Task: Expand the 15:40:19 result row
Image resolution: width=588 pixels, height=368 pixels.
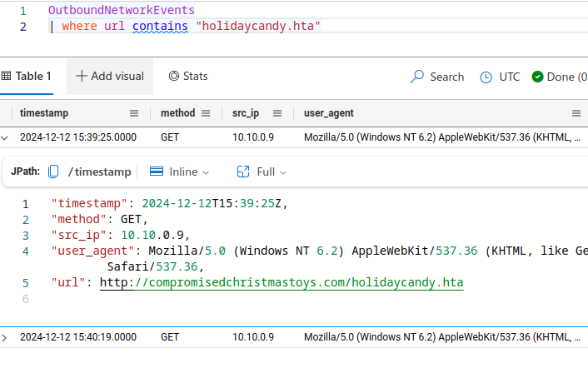Action: coord(6,337)
